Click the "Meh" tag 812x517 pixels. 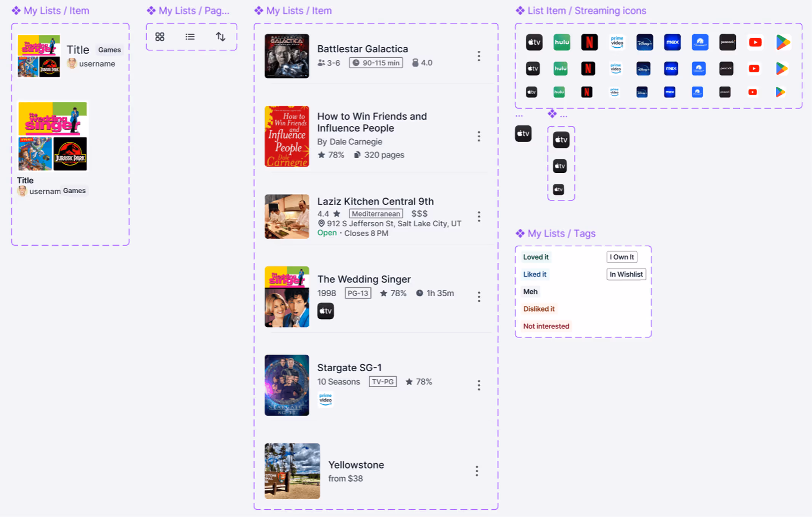(x=530, y=292)
